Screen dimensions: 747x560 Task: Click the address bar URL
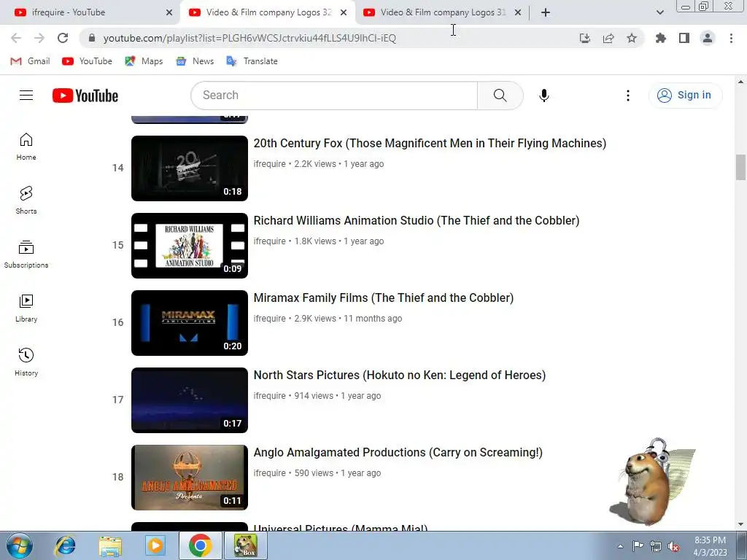point(249,38)
